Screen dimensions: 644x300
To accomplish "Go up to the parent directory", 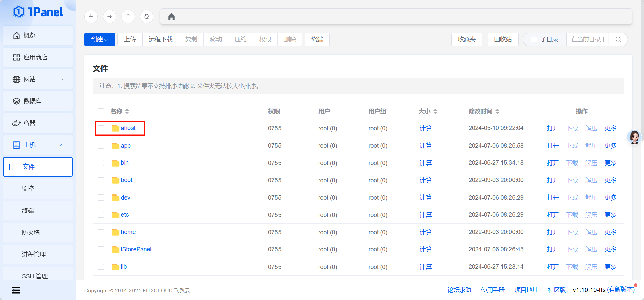I will (128, 17).
